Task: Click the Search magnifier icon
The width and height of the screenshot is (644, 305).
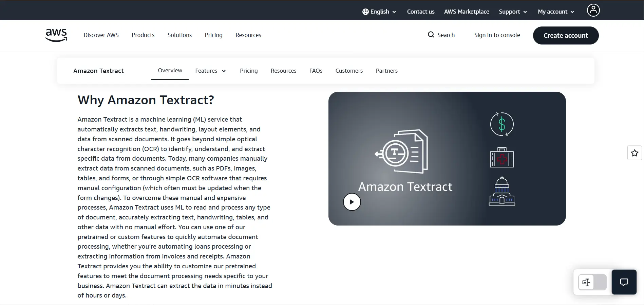Action: click(431, 35)
